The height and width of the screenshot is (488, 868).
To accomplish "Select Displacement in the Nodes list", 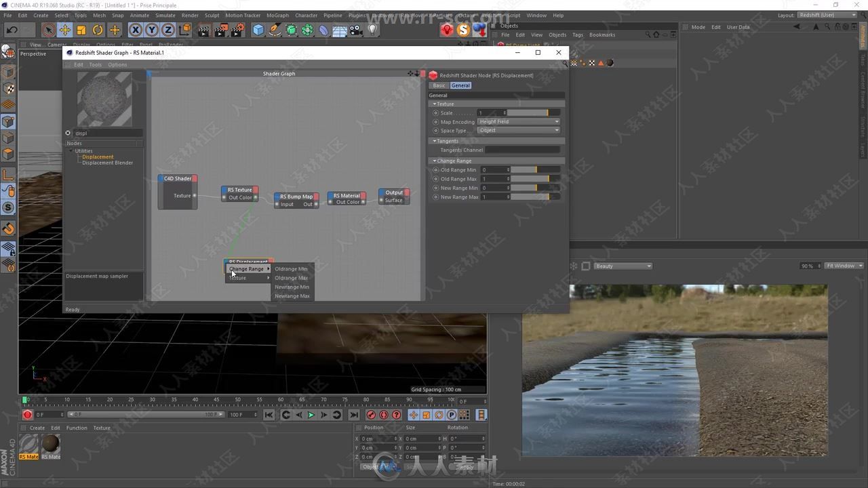I will [98, 157].
